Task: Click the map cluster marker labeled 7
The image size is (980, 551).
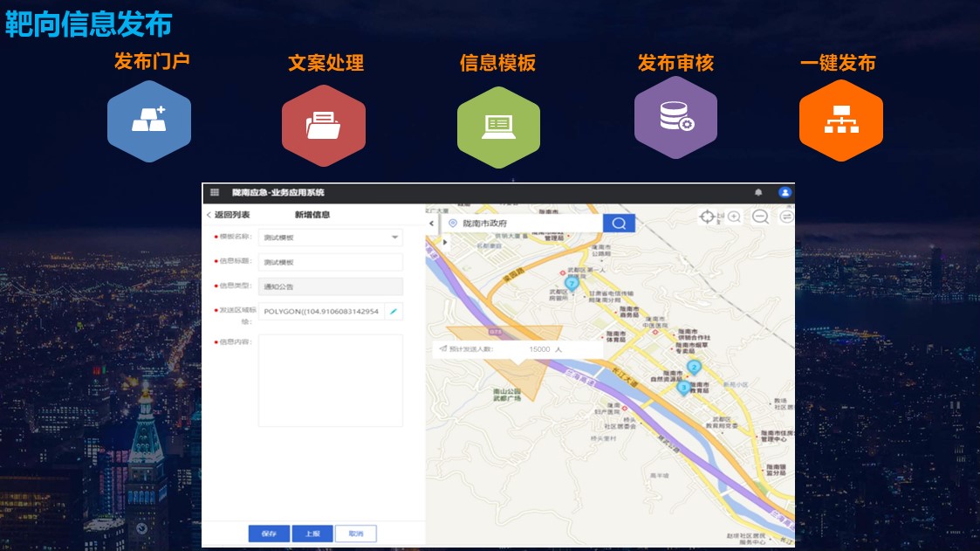Action: point(572,283)
